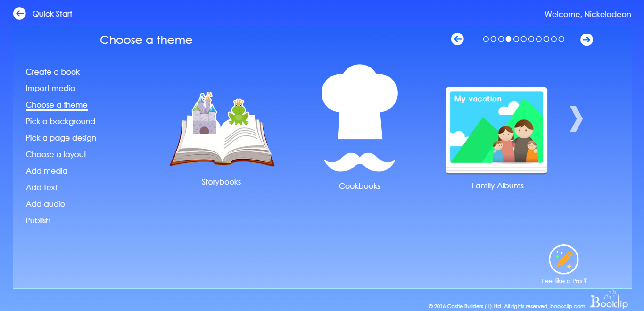This screenshot has width=644, height=311.
Task: Go to Import media step
Action: point(50,88)
